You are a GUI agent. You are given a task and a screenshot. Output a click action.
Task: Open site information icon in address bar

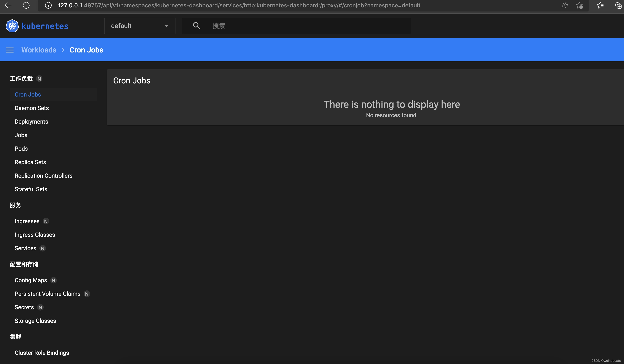[x=48, y=5]
